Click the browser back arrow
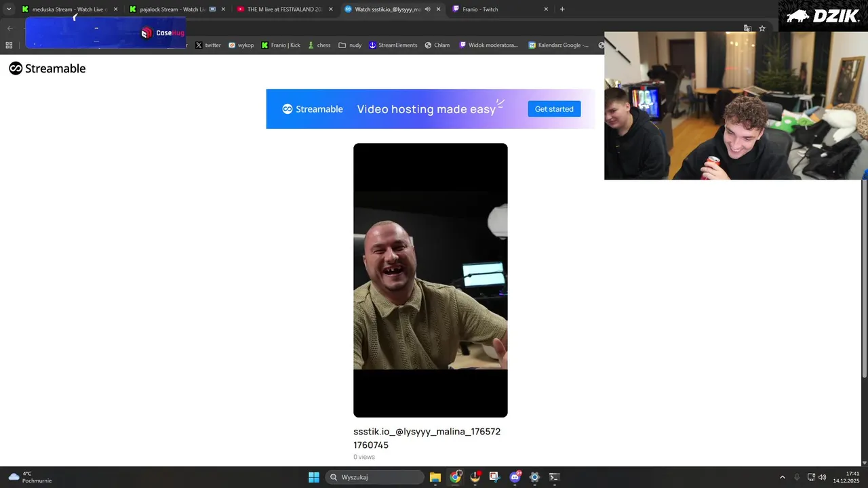This screenshot has width=868, height=488. (9, 28)
